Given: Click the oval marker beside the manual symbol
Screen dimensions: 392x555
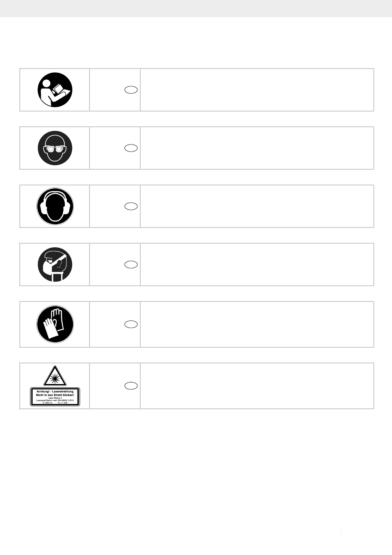Looking at the screenshot, I should coord(131,90).
